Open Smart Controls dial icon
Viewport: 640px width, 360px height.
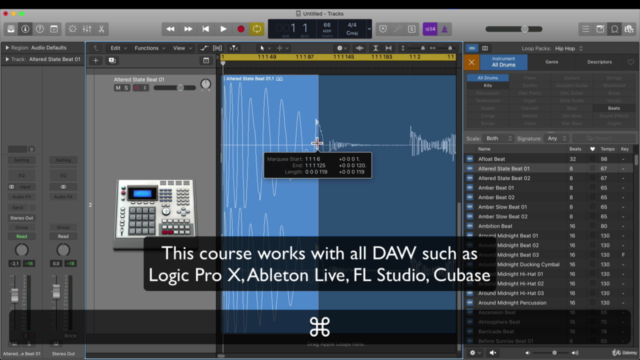coord(72,29)
